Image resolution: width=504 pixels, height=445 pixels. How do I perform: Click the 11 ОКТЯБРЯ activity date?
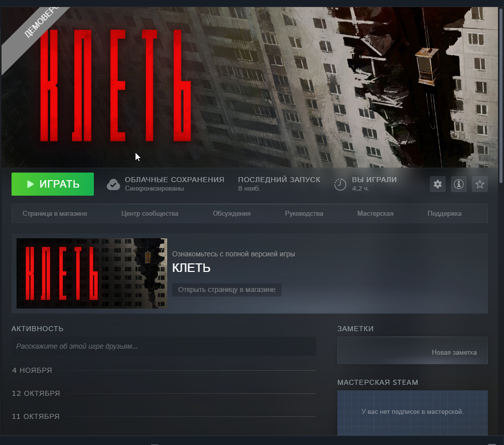point(36,417)
